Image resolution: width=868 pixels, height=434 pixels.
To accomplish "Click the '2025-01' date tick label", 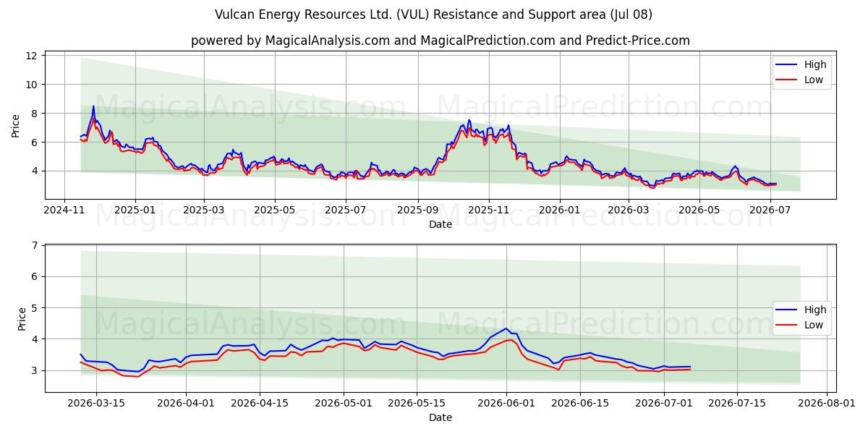I will 135,210.
